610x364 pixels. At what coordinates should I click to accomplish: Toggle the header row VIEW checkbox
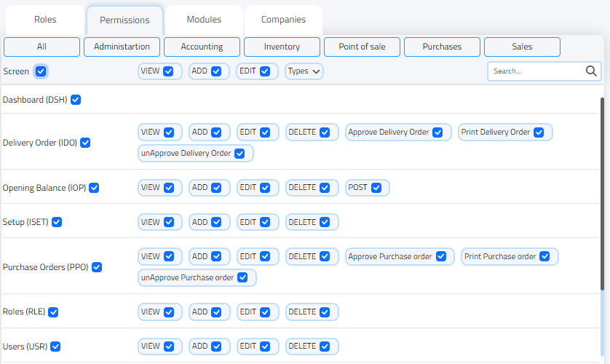coord(169,71)
